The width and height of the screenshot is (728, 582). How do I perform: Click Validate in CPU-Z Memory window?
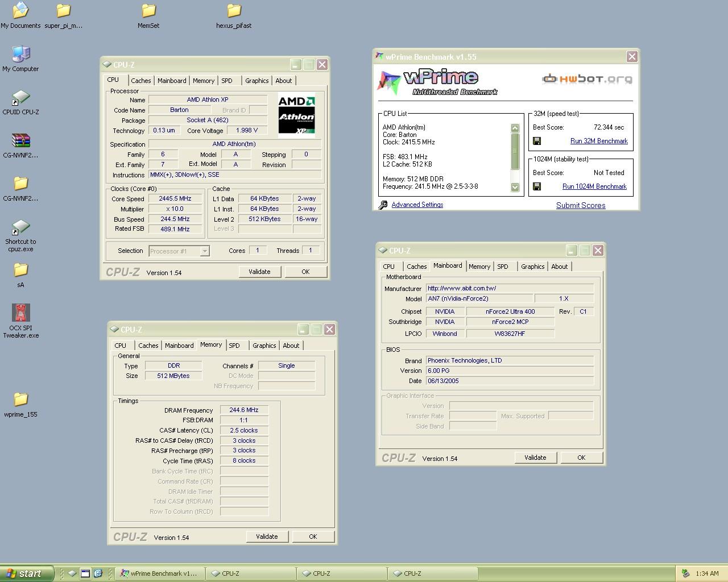coord(267,537)
